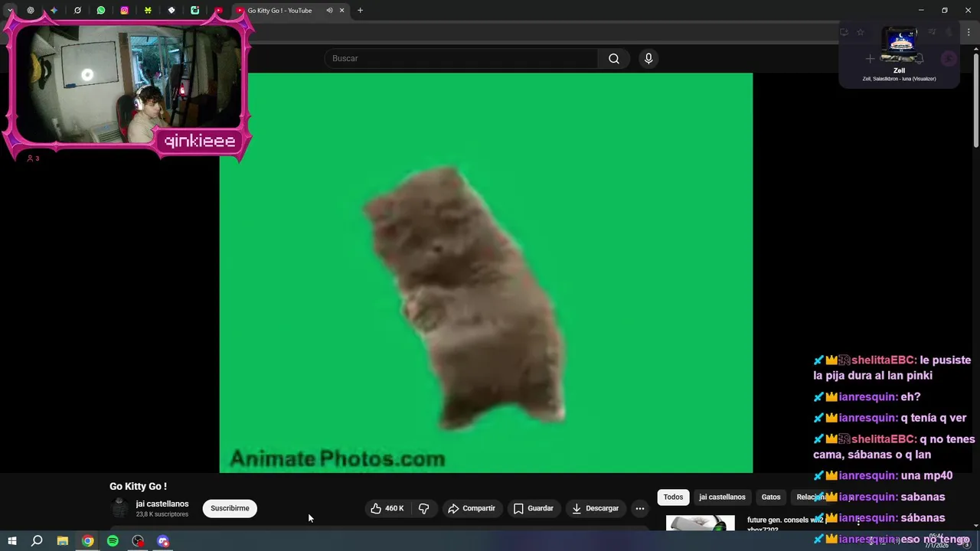980x551 pixels.
Task: Click the 23,8 K suscriptores text
Action: 162,514
